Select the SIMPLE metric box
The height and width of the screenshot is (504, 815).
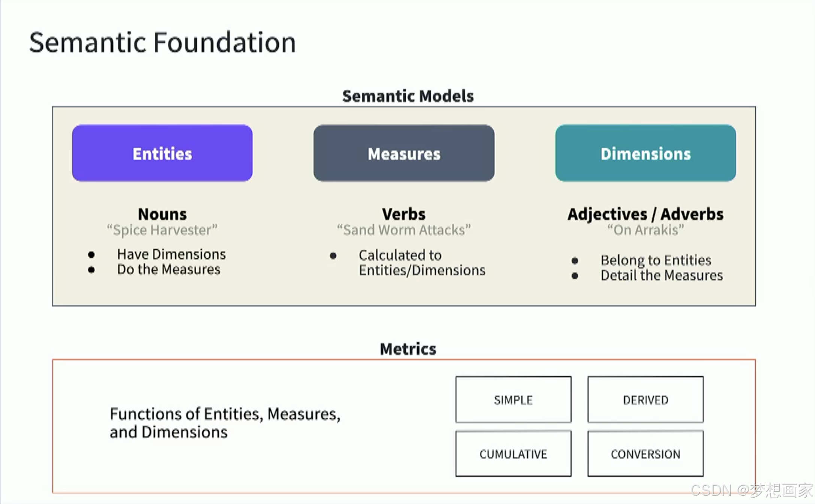click(513, 400)
